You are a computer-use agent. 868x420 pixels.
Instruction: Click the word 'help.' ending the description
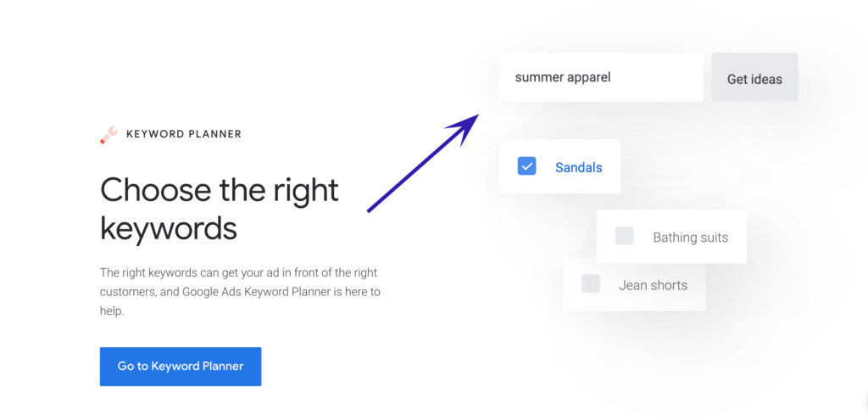pos(112,311)
